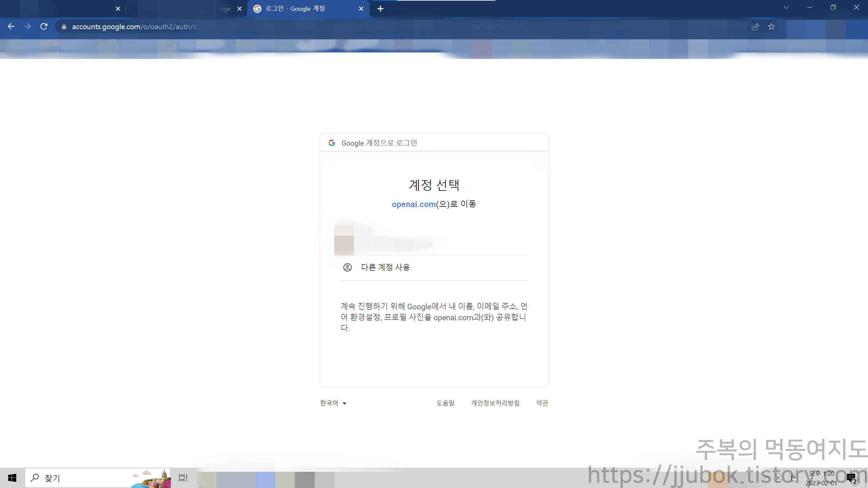
Task: Click the forward navigation arrow
Action: pos(28,26)
